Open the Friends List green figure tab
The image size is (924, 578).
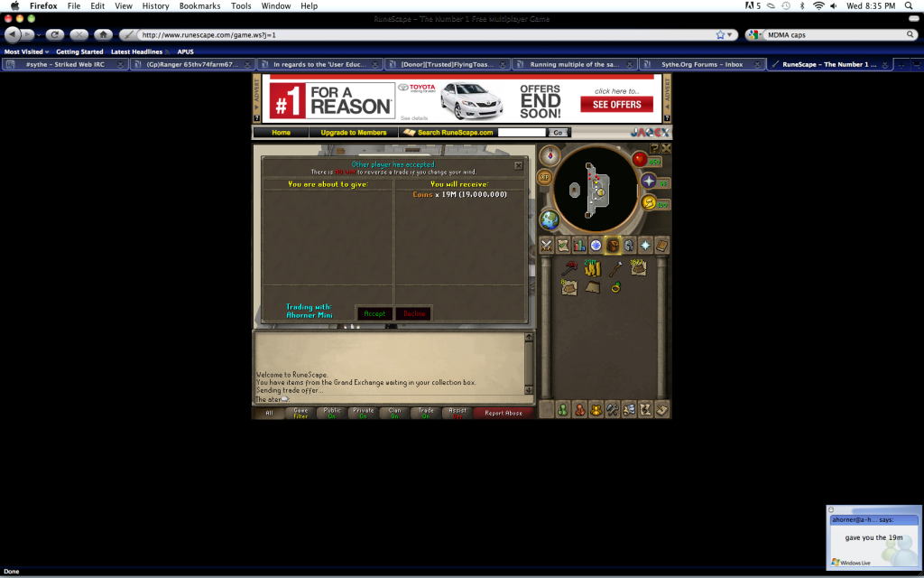pos(563,409)
